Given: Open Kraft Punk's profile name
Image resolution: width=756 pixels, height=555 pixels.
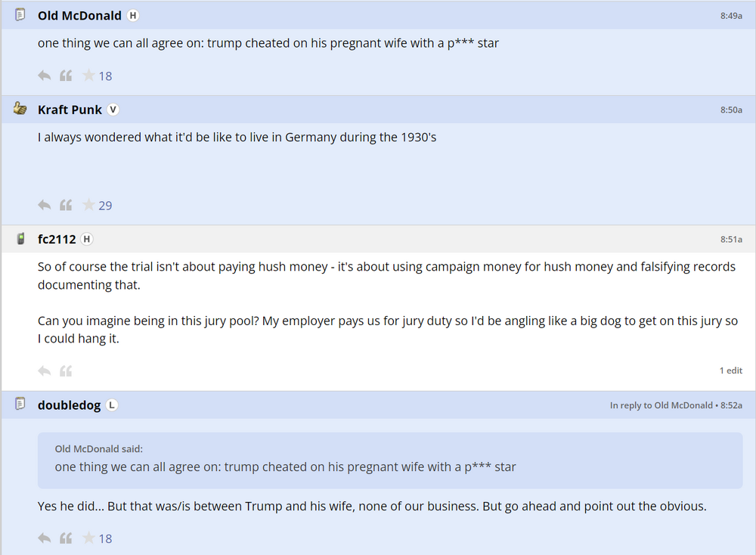Looking at the screenshot, I should pyautogui.click(x=70, y=110).
